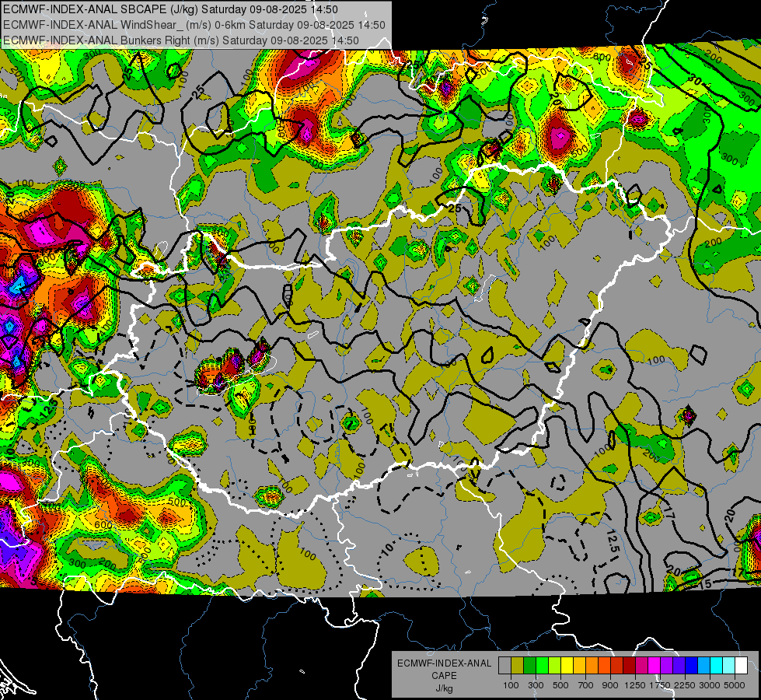Click the CAPE label in legend
This screenshot has height=700, width=761.
444,676
